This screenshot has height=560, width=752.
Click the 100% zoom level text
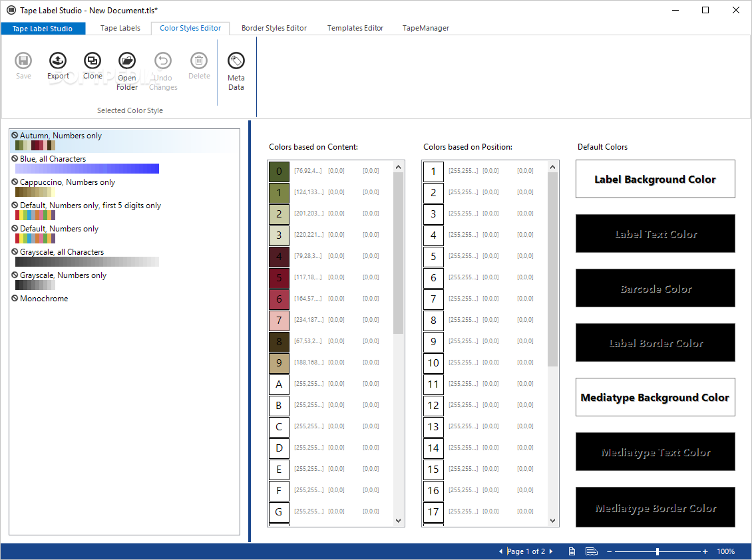pyautogui.click(x=725, y=551)
